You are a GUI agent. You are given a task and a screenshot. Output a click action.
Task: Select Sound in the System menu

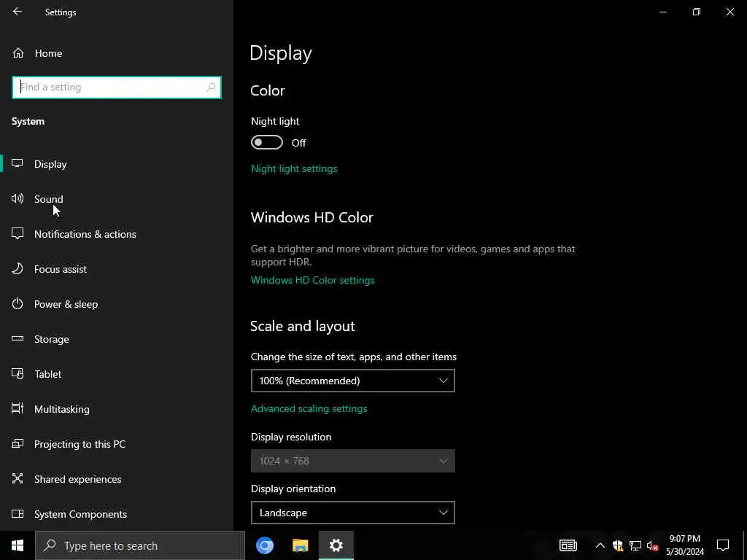[x=117, y=198]
